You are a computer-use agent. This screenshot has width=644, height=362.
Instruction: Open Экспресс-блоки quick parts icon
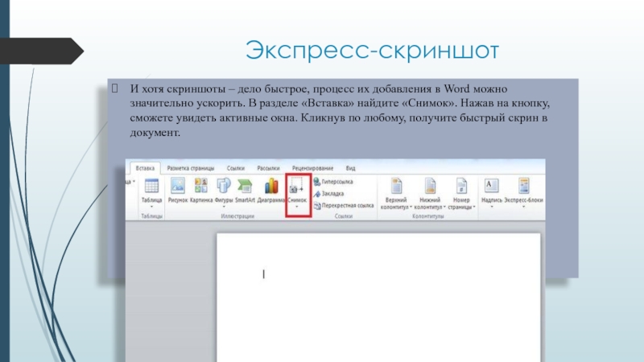coord(524,186)
